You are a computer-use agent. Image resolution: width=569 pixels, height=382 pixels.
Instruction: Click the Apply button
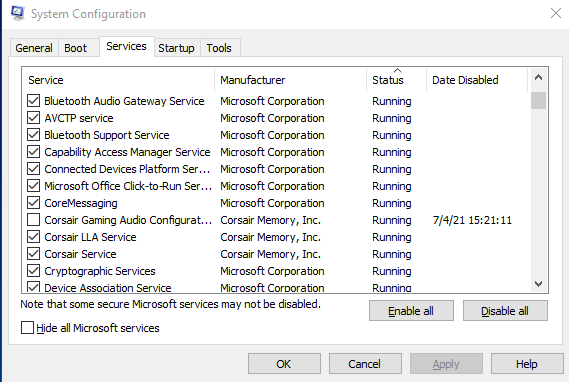[446, 364]
